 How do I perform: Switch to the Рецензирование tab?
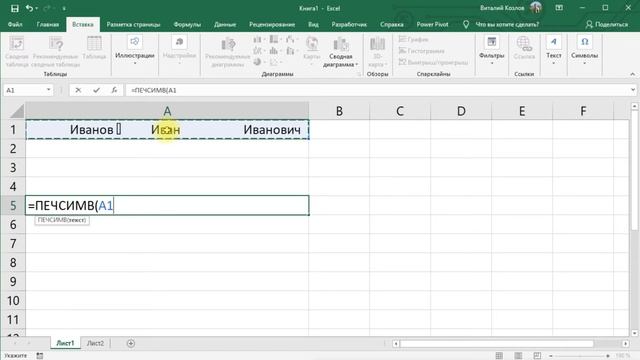272,24
